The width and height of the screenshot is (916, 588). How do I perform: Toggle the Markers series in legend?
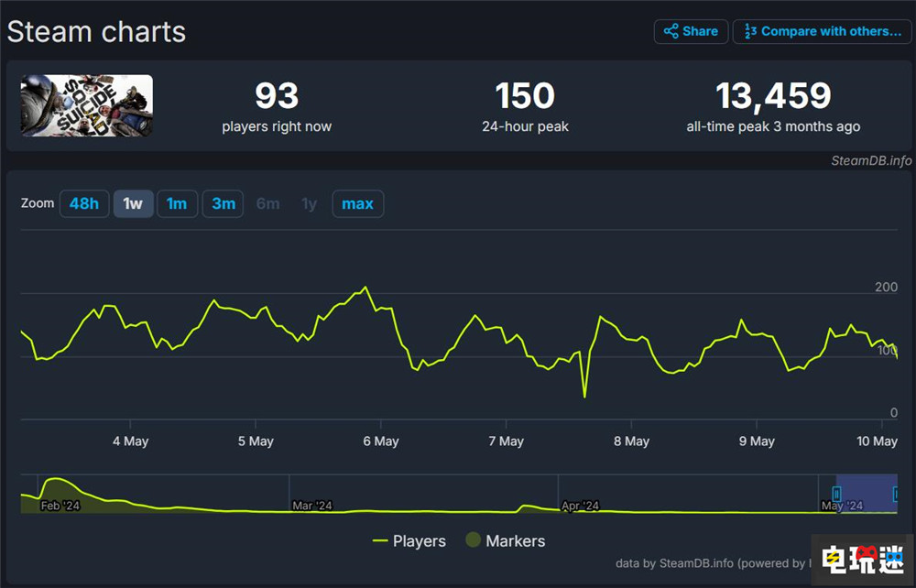(505, 541)
